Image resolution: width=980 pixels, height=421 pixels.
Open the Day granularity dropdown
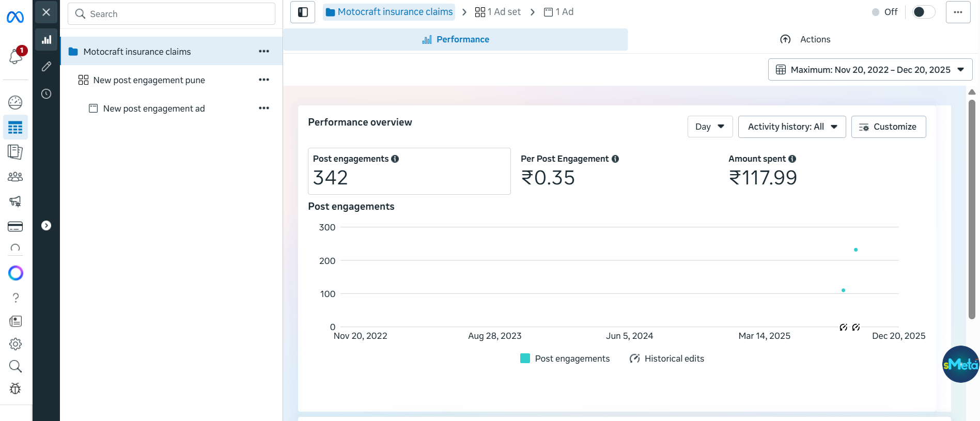tap(710, 127)
